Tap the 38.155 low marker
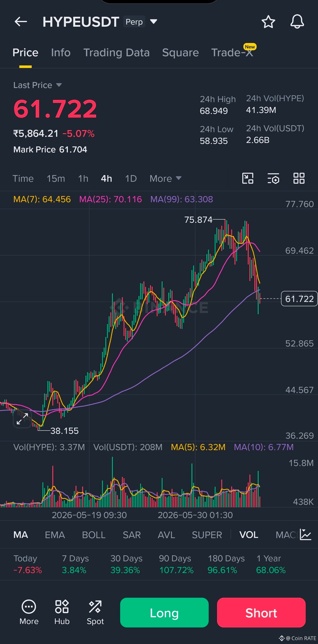Image resolution: width=318 pixels, height=644 pixels. pos(64,431)
